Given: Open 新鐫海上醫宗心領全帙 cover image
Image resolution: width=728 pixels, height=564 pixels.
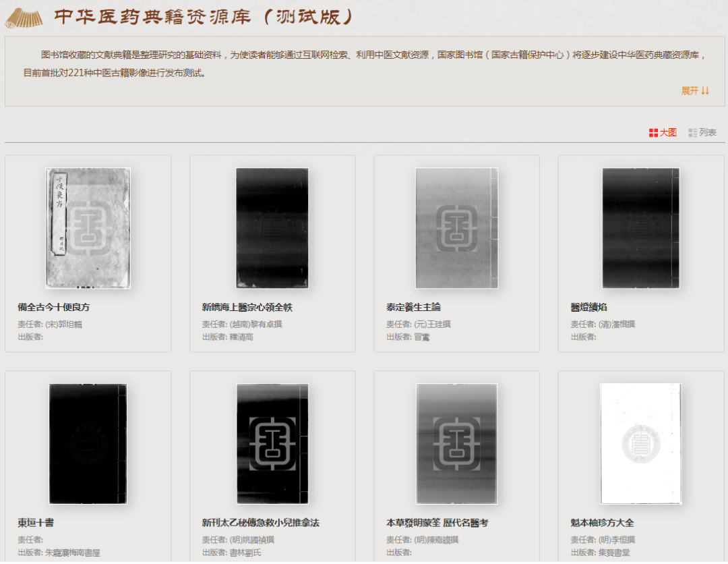Looking at the screenshot, I should point(272,228).
